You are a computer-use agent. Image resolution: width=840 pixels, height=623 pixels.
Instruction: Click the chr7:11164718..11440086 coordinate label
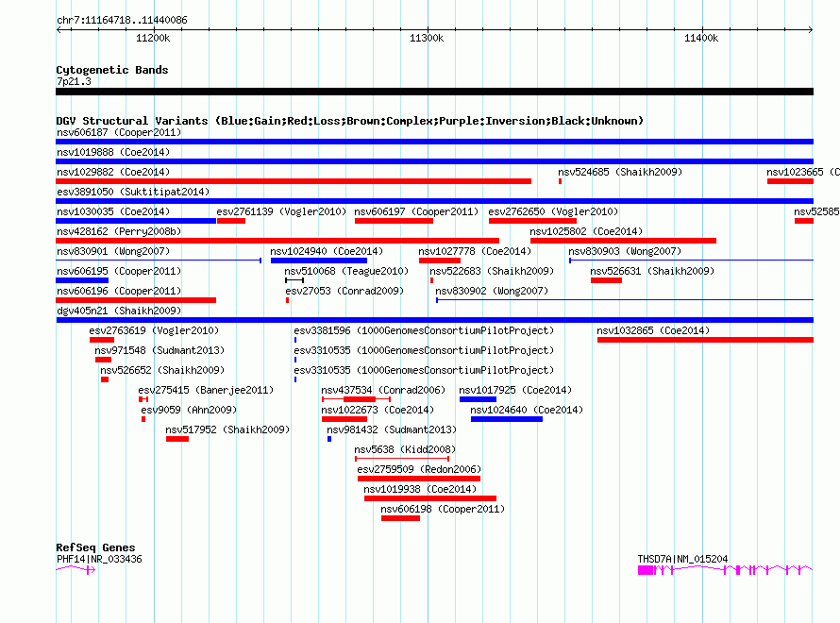[x=122, y=21]
